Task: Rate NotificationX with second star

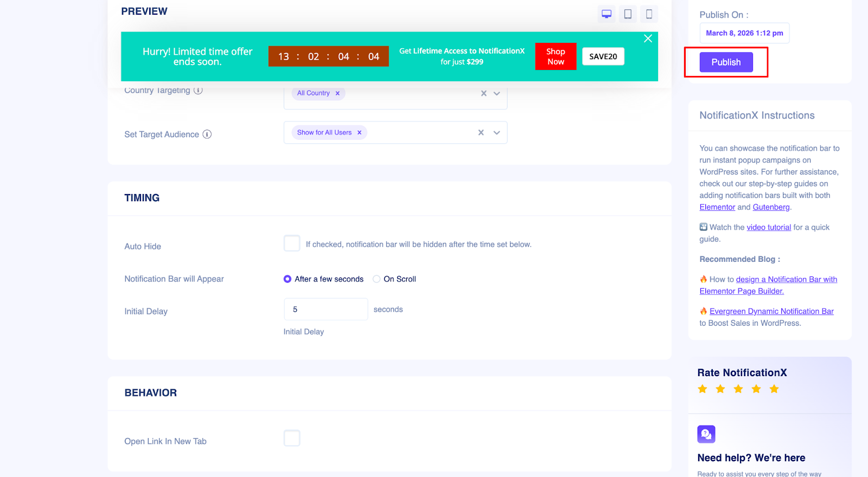Action: (x=720, y=389)
